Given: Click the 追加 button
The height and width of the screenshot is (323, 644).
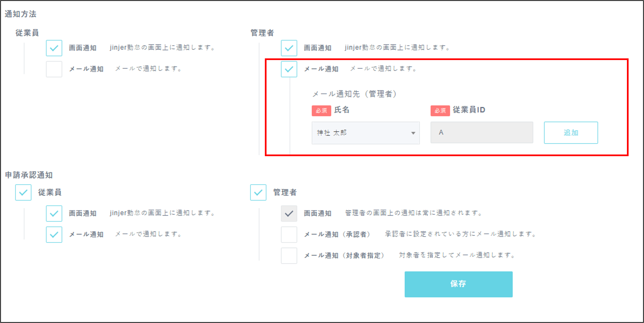Looking at the screenshot, I should 571,133.
